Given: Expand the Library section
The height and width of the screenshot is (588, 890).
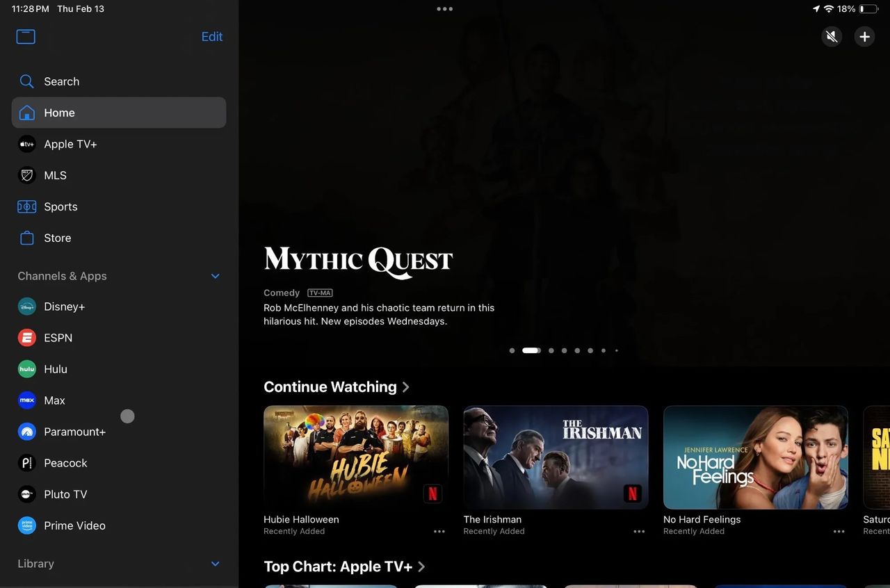Looking at the screenshot, I should pyautogui.click(x=215, y=564).
